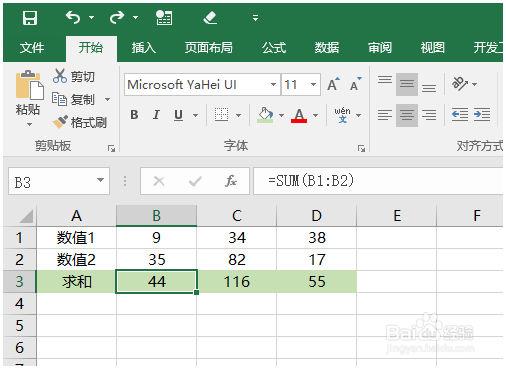Click the 复制 copy button

[74, 99]
